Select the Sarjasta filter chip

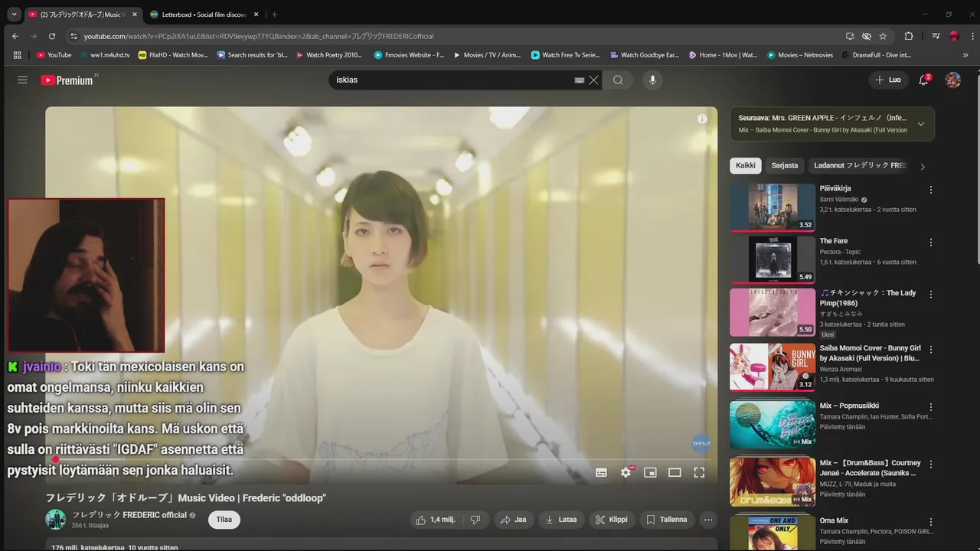click(785, 165)
